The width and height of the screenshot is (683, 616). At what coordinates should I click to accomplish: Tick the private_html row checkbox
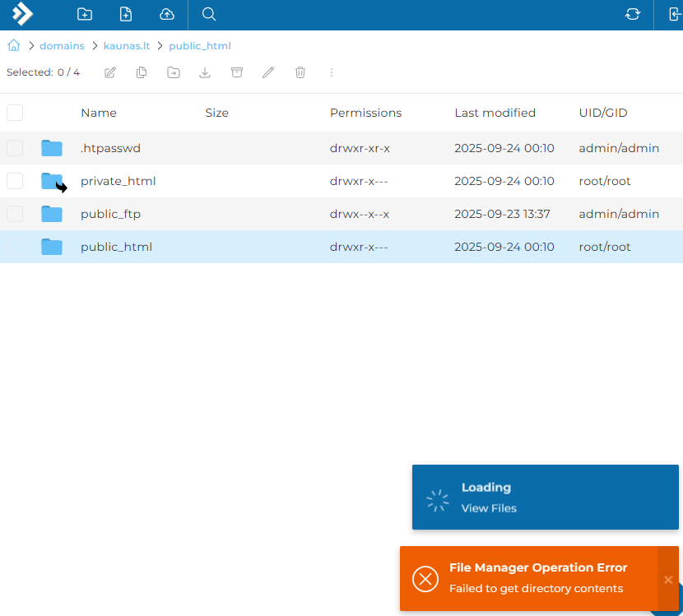[x=15, y=181]
